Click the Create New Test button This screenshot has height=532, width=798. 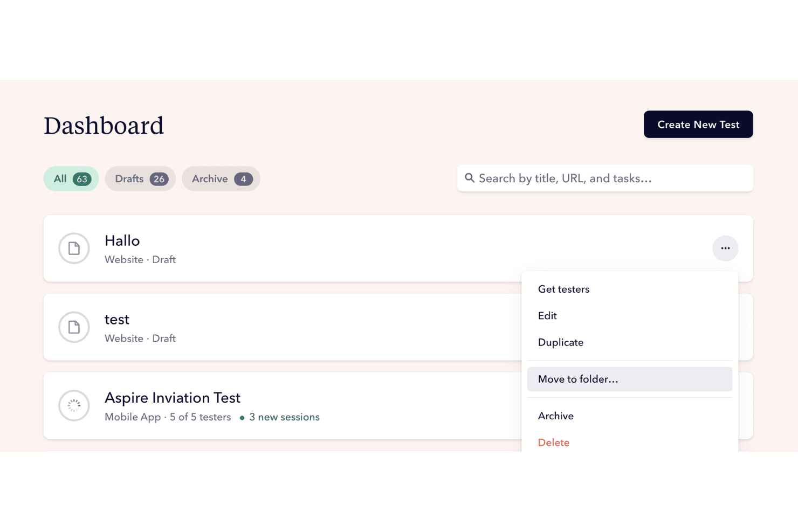click(698, 125)
